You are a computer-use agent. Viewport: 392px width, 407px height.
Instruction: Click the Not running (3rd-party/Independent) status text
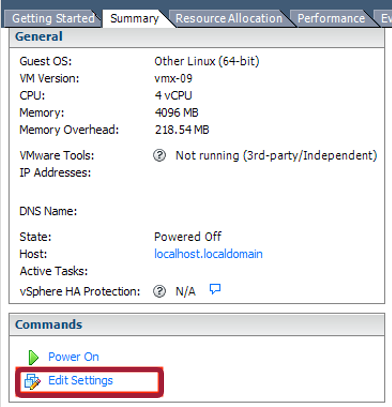coord(276,156)
